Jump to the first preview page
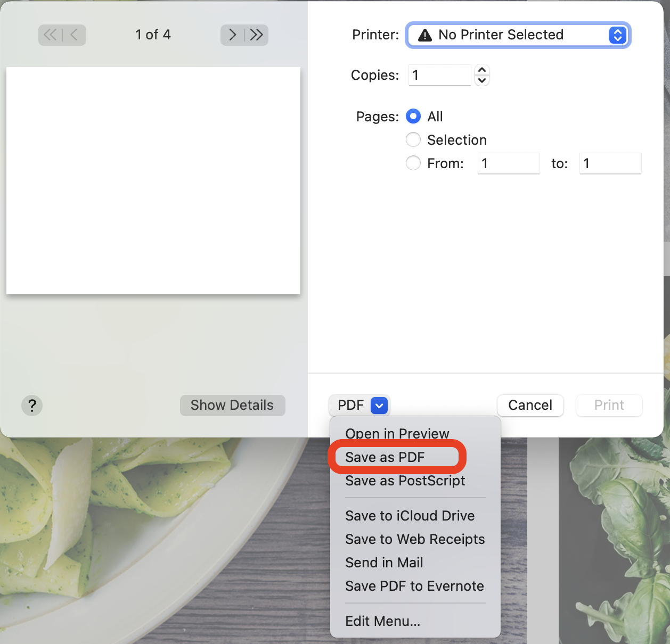 point(50,35)
